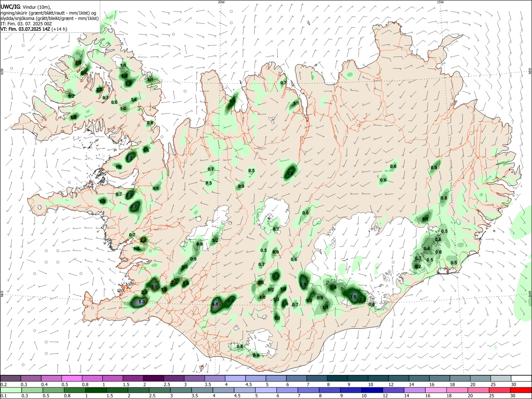Click the 3.5 rainfall value in the southeast
532x399 pixels.
[353, 297]
